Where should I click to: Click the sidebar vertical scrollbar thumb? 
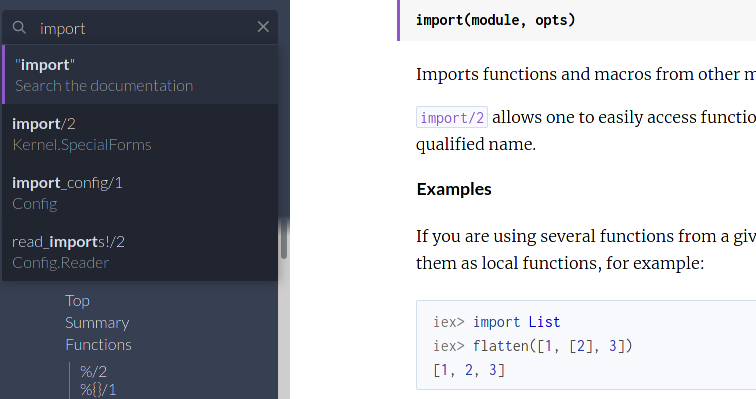click(284, 239)
